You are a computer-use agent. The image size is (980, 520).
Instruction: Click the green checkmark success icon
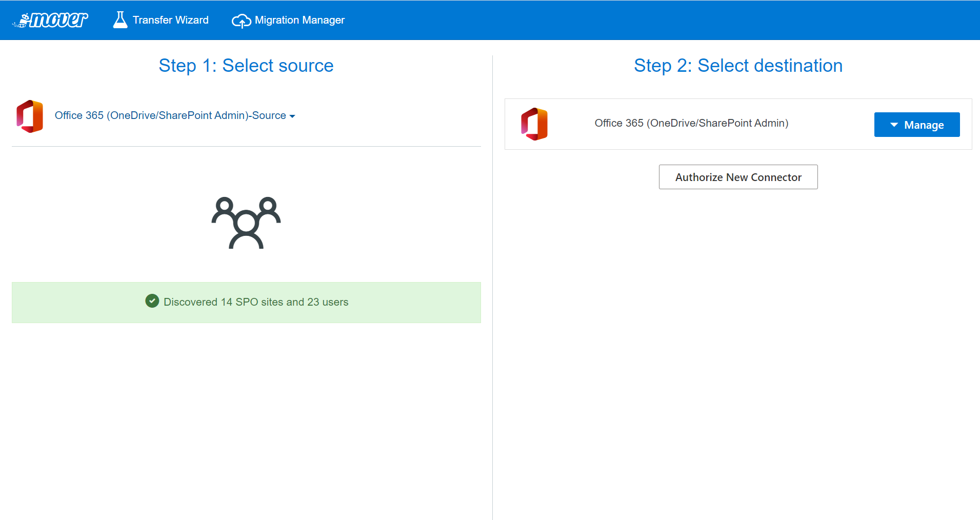click(x=152, y=301)
